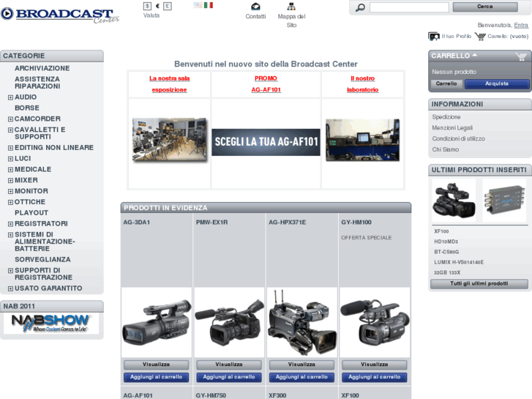Open the BORSE category
The image size is (532, 399).
coord(27,108)
